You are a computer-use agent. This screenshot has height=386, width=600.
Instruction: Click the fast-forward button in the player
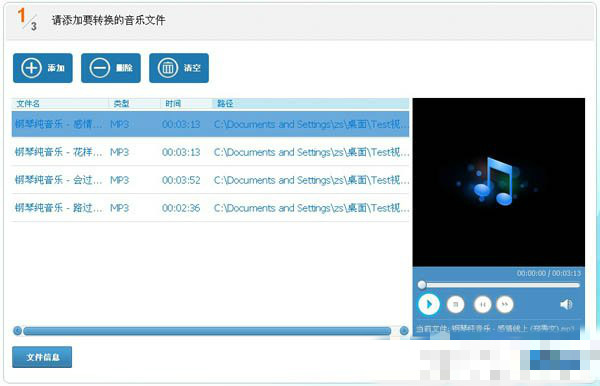click(505, 305)
